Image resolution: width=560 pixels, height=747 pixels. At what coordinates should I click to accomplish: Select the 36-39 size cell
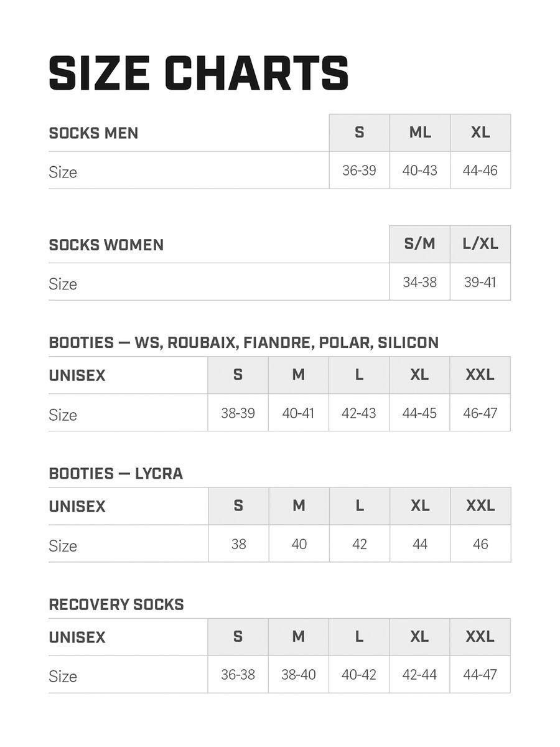(x=359, y=171)
